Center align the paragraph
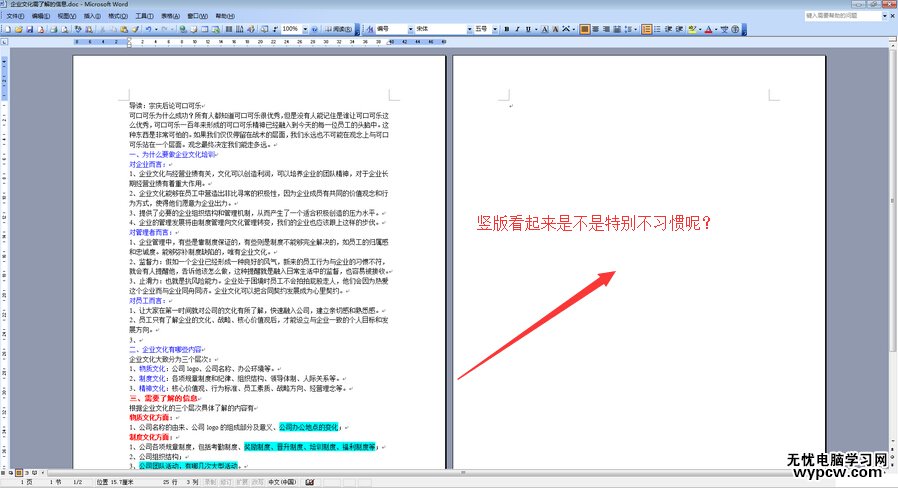Image resolution: width=898 pixels, height=488 pixels. point(596,29)
